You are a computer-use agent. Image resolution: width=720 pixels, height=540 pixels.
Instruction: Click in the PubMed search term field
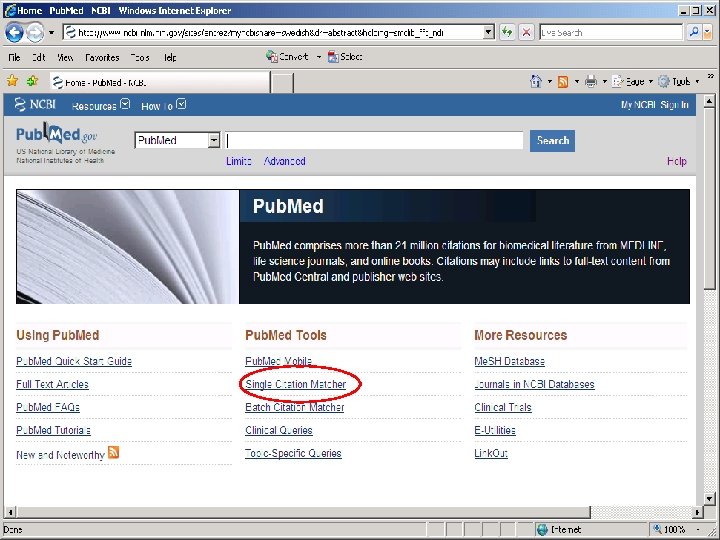pyautogui.click(x=374, y=140)
